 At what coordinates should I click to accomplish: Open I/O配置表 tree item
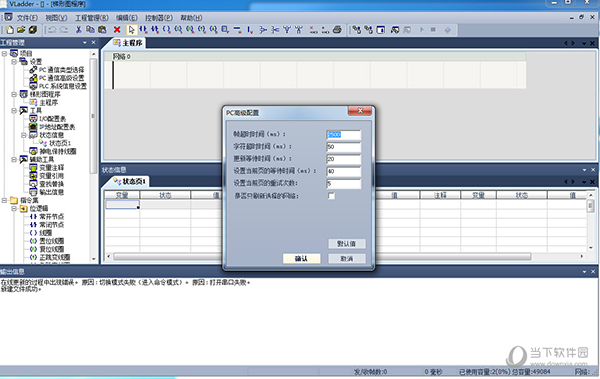click(52, 119)
